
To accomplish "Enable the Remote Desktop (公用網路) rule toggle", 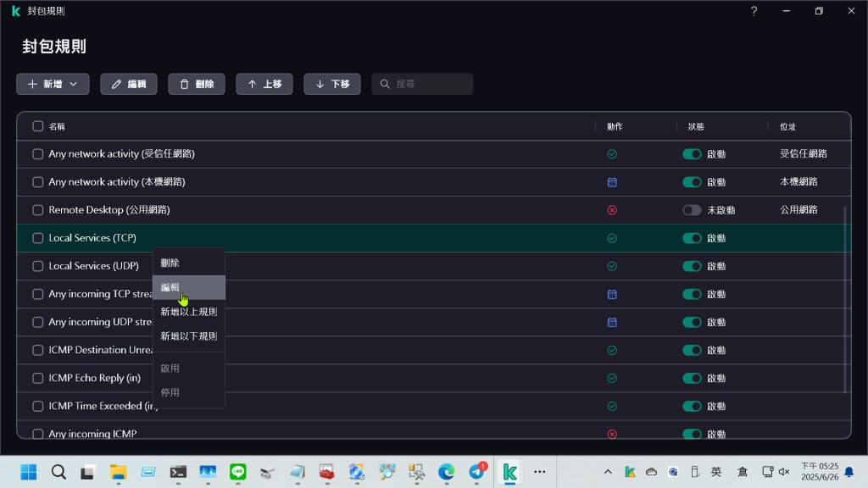I will tap(692, 210).
